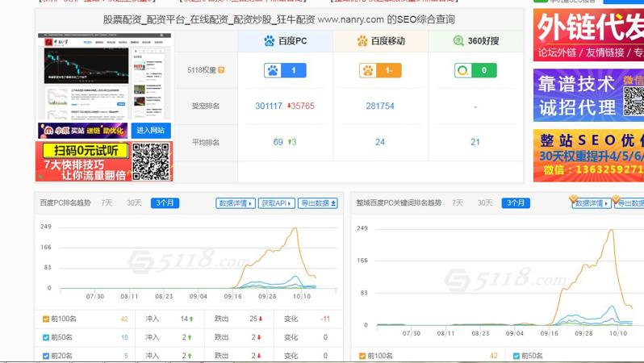
Task: Select 30天 range in 百度PC排名趋势
Action: coord(134,202)
